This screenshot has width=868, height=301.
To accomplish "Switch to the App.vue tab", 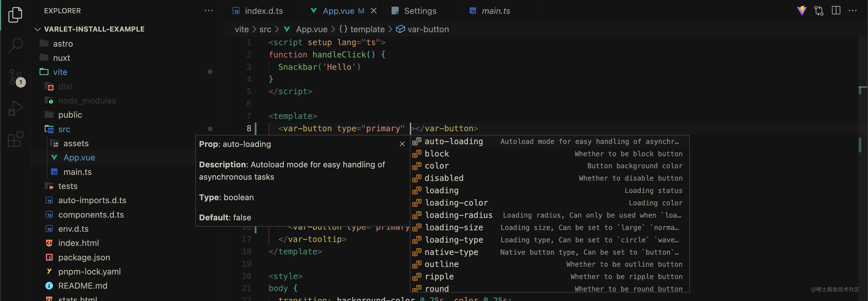I will click(x=343, y=11).
